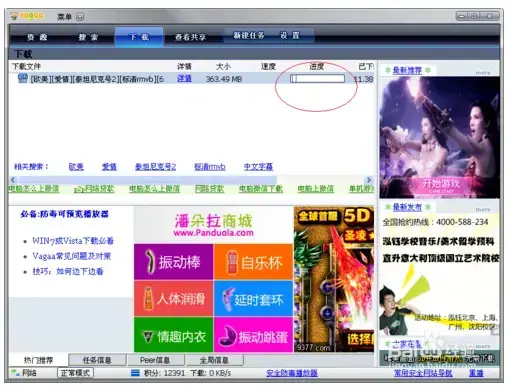The width and height of the screenshot is (509, 388).
Task: Click the 363.49 MB size cell
Action: click(x=224, y=79)
